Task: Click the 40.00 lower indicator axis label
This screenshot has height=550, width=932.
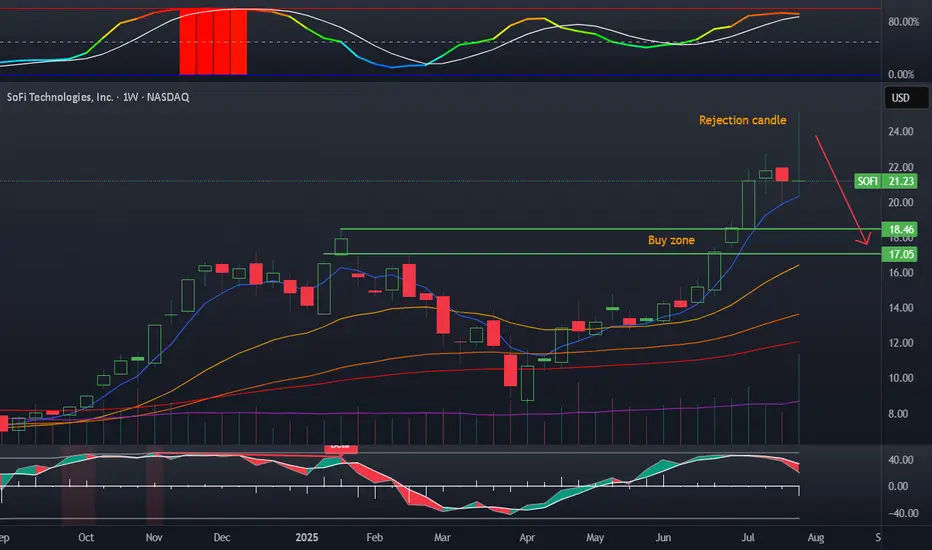Action: click(x=901, y=460)
